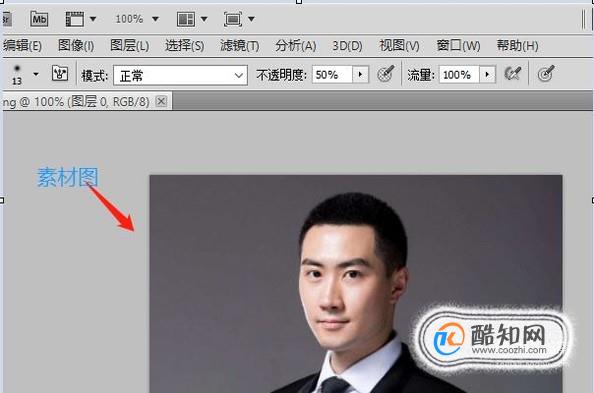The height and width of the screenshot is (393, 594).
Task: Expand the arrange documents dropdown arrow
Action: pos(204,19)
